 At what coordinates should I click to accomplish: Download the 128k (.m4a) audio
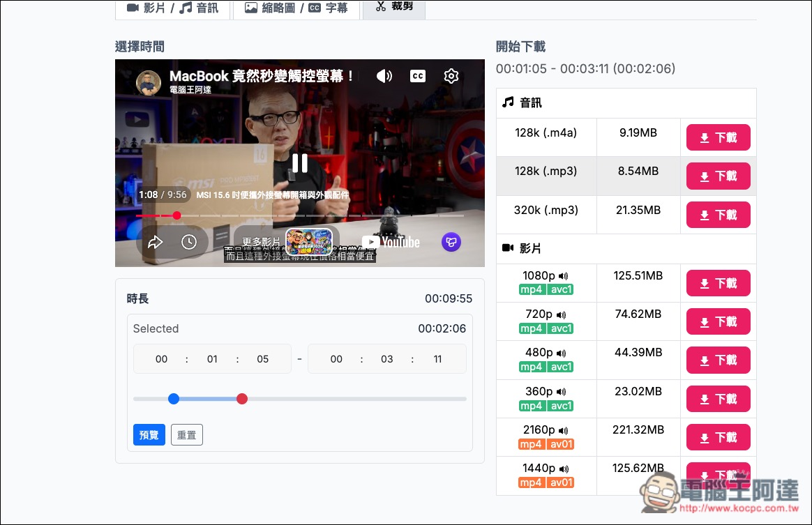pyautogui.click(x=719, y=137)
